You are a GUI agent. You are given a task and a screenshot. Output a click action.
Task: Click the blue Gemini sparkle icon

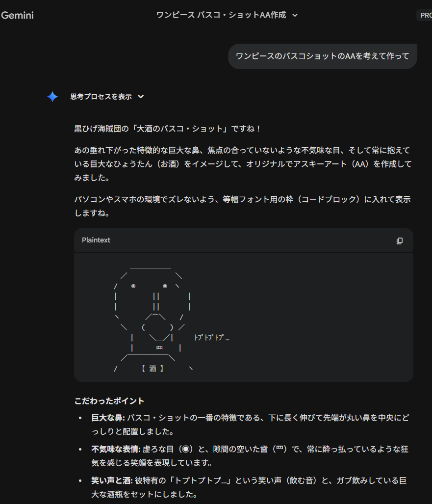click(52, 97)
